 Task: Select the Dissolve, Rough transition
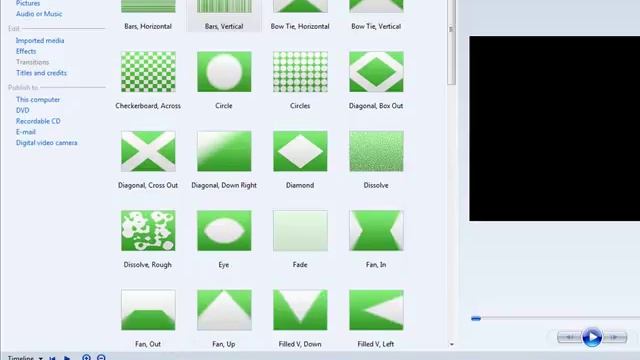click(148, 231)
